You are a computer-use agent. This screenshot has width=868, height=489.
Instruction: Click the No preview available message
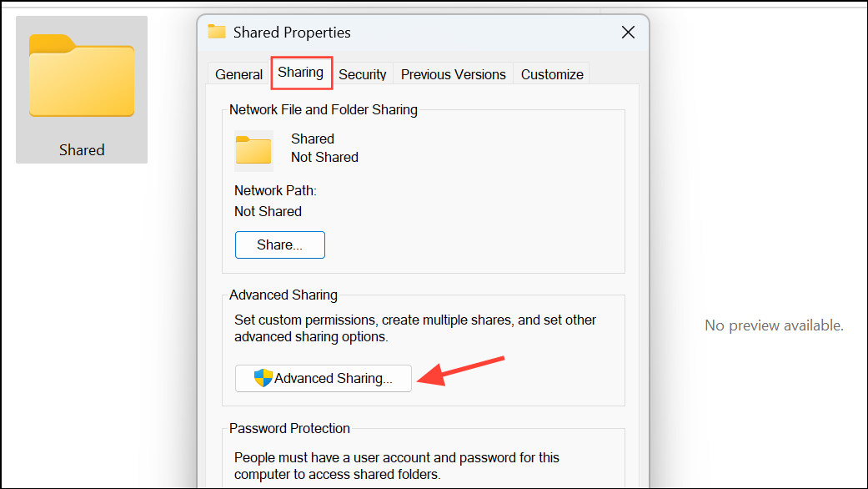[774, 325]
